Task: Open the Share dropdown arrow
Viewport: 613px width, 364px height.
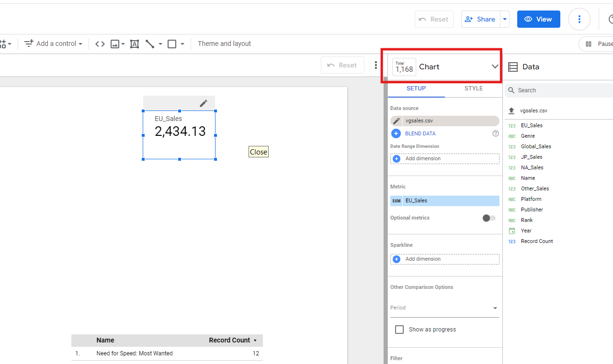Action: point(504,19)
